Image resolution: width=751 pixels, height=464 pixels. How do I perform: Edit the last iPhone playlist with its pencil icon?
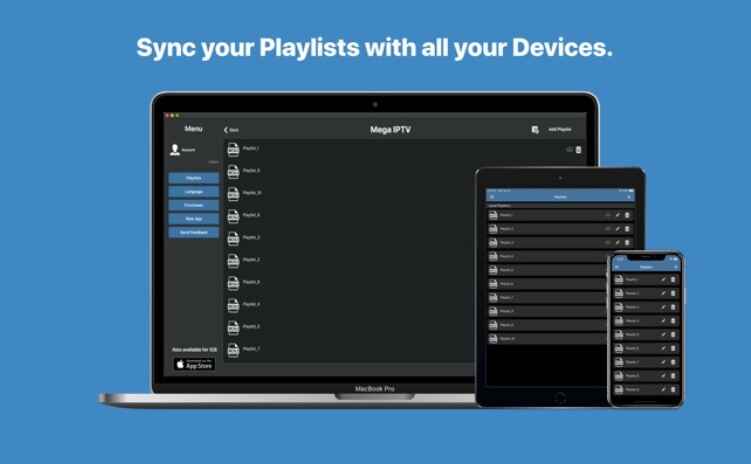pyautogui.click(x=663, y=390)
